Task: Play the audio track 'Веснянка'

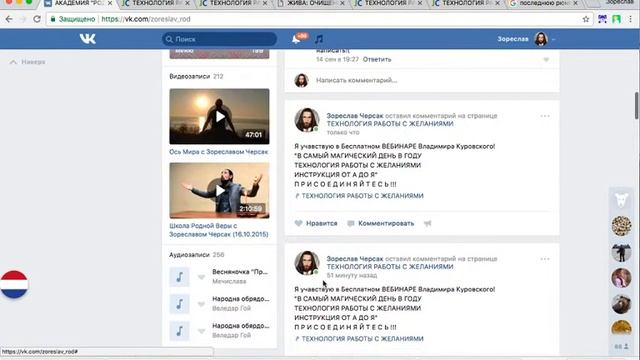Action: (x=179, y=277)
